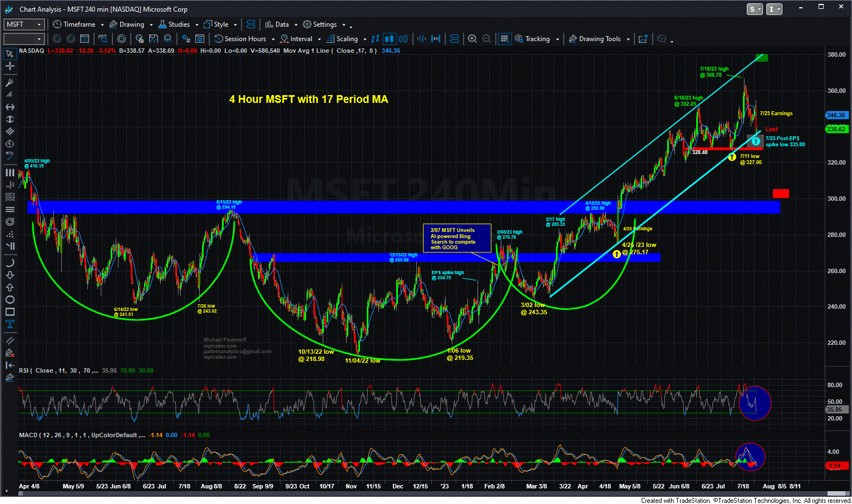
Task: Click the left arrow collapse tool
Action: [x=9, y=365]
